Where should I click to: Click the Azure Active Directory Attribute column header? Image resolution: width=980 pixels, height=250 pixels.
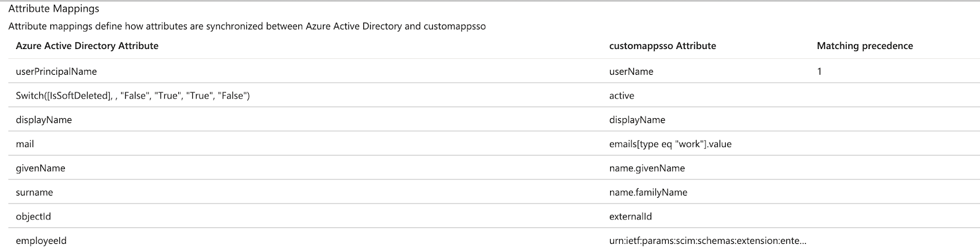pyautogui.click(x=87, y=46)
